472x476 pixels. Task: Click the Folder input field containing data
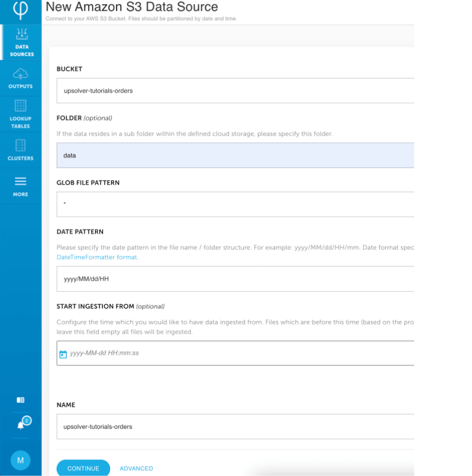click(x=237, y=155)
